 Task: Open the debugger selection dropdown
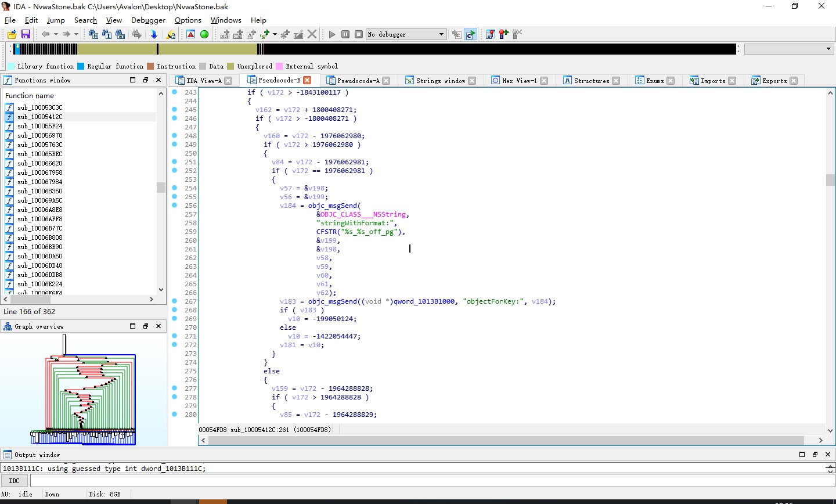click(x=441, y=34)
